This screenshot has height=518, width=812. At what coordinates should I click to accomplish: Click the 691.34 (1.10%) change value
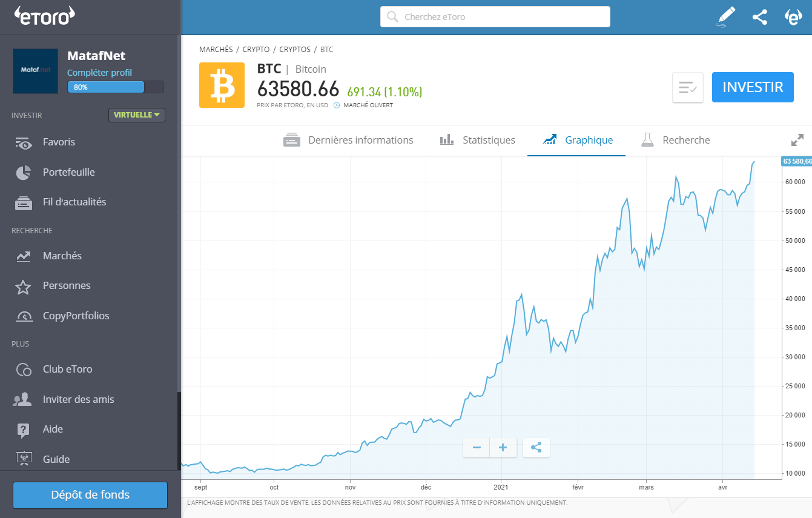point(385,92)
